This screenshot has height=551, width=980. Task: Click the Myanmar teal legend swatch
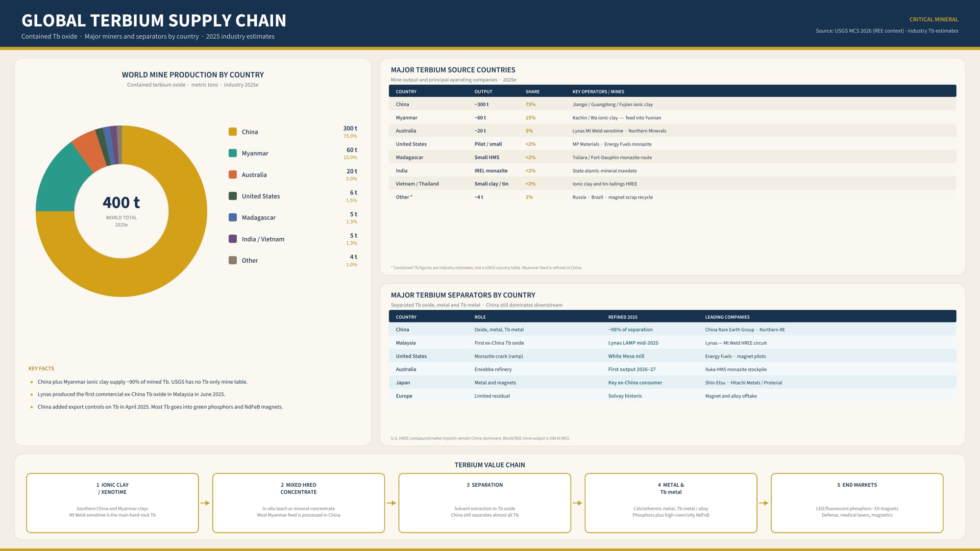point(233,153)
